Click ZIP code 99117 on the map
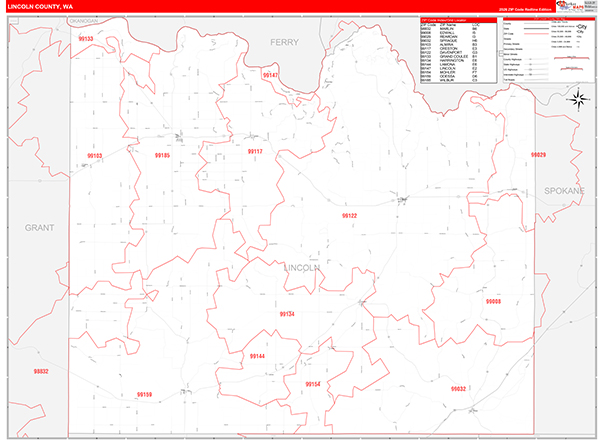The height and width of the screenshot is (440, 600). 255,152
